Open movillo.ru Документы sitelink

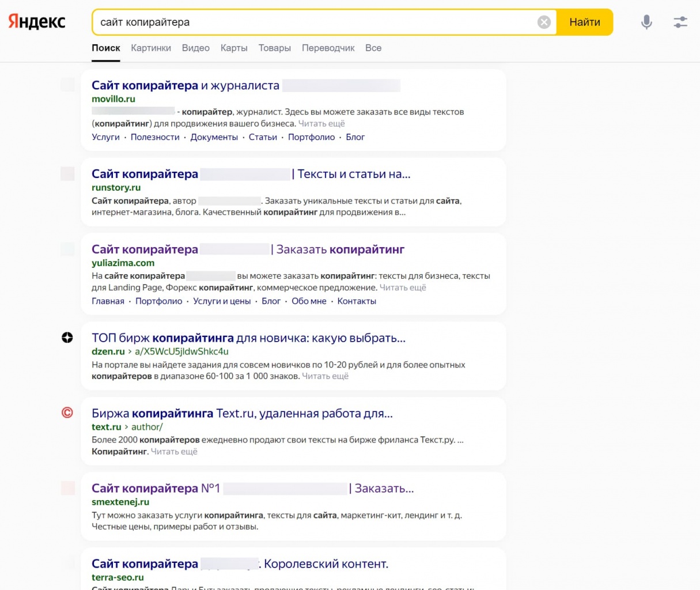(214, 137)
